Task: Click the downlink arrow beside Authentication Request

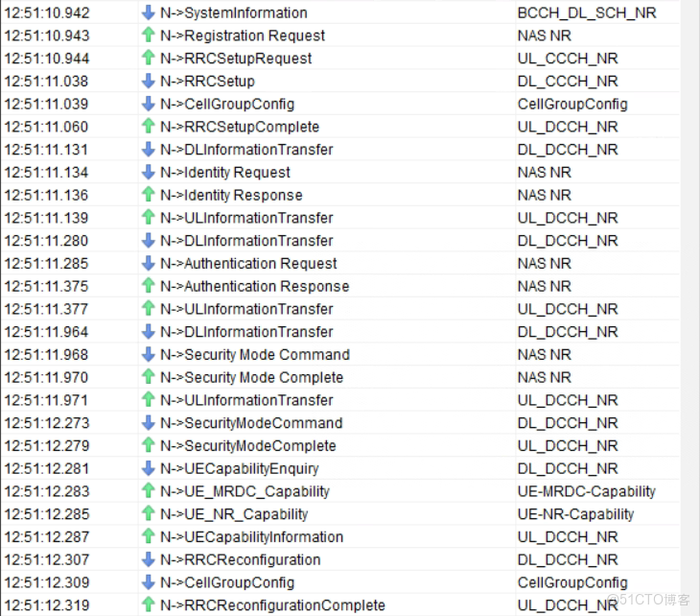Action: pyautogui.click(x=149, y=263)
